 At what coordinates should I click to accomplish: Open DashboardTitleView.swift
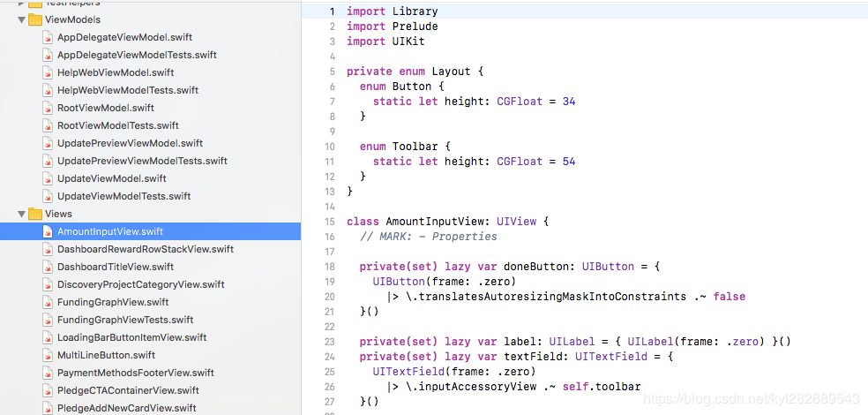(116, 267)
